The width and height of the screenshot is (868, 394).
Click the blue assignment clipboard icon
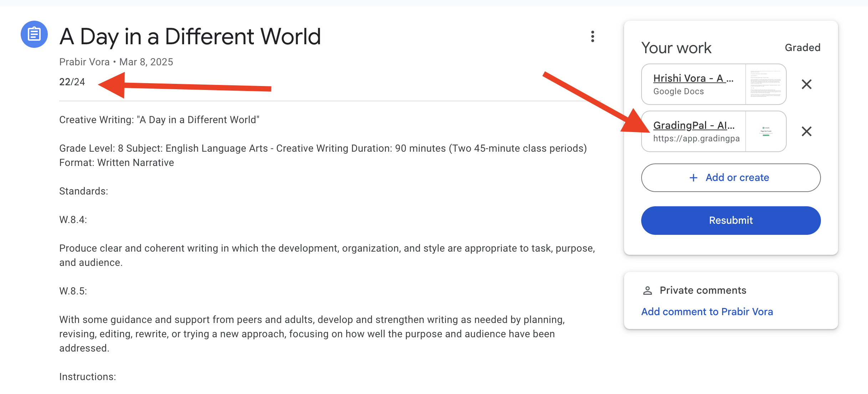(x=34, y=34)
